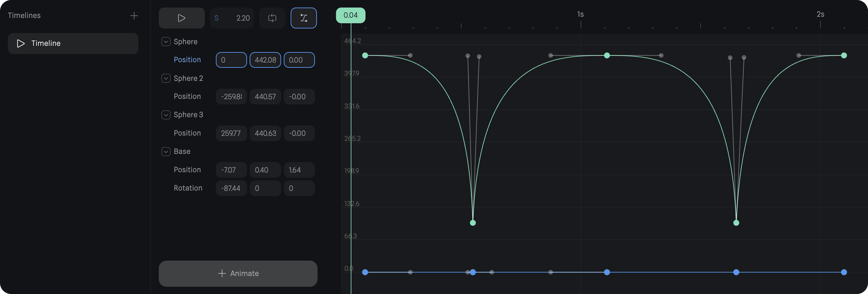The image size is (868, 294).
Task: Click the play icon beside Timeline
Action: pos(21,44)
